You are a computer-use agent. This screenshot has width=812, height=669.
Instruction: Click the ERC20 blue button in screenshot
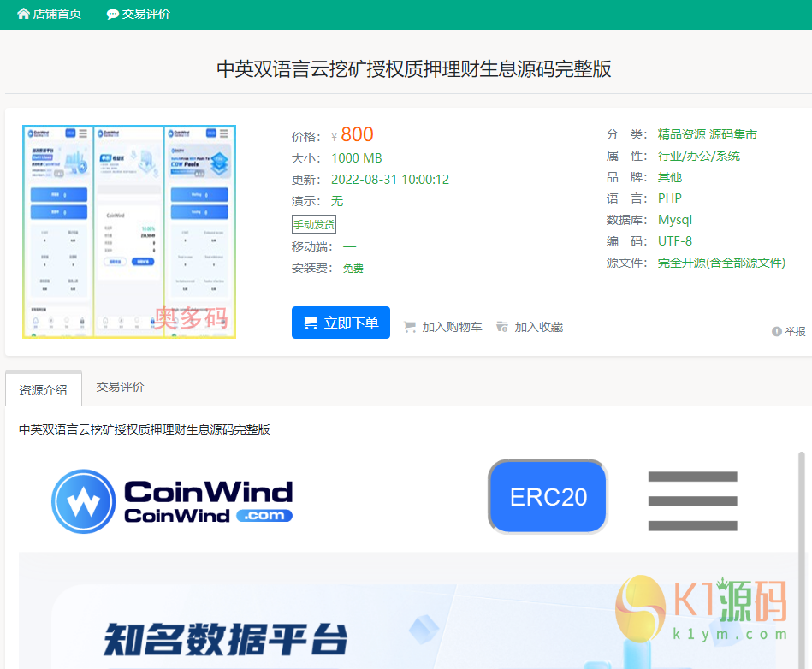[548, 496]
